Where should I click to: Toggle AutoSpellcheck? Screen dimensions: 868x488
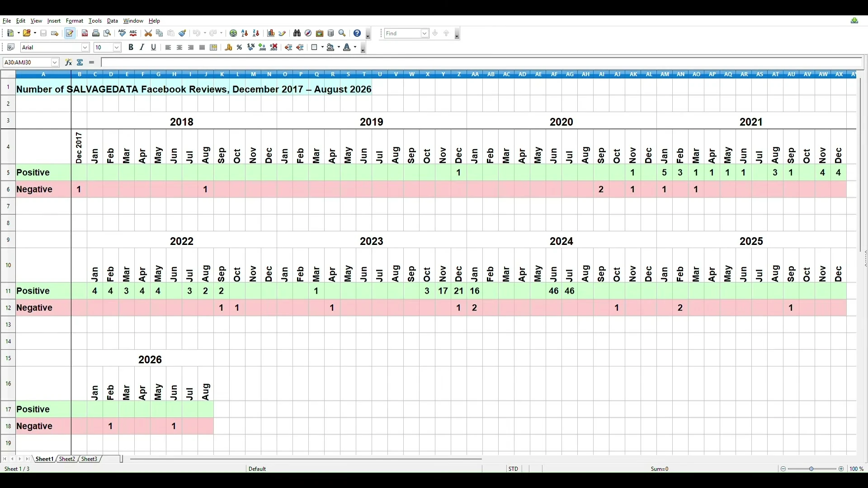tap(133, 33)
